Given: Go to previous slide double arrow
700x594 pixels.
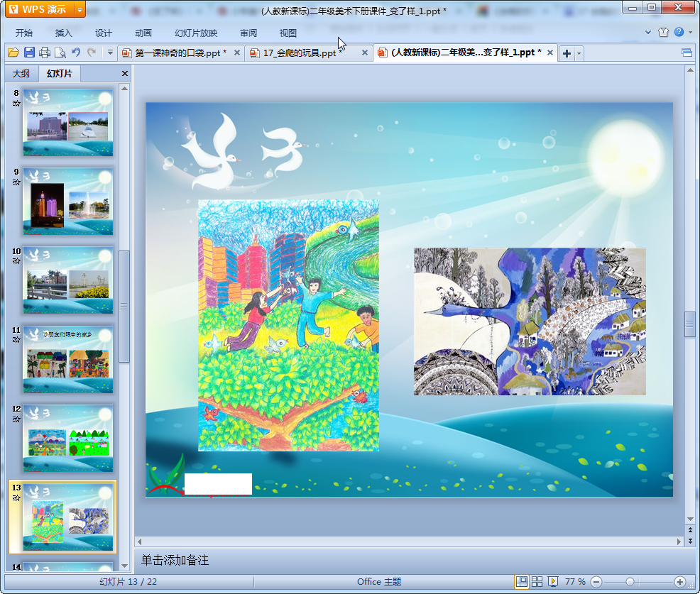Looking at the screenshot, I should coord(690,530).
